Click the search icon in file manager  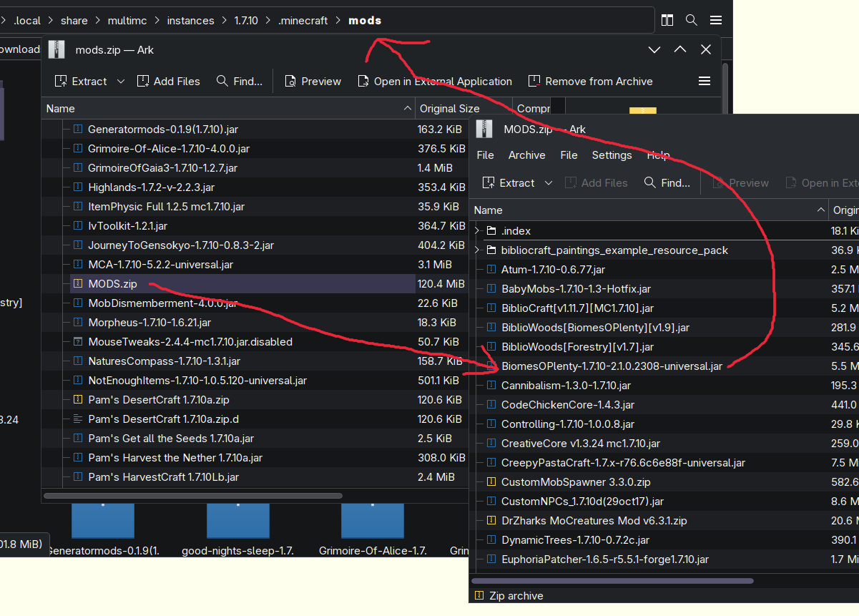692,20
